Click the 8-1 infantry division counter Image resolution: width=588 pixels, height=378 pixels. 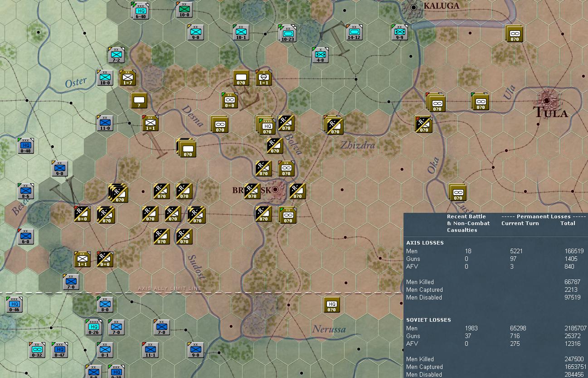[105, 350]
